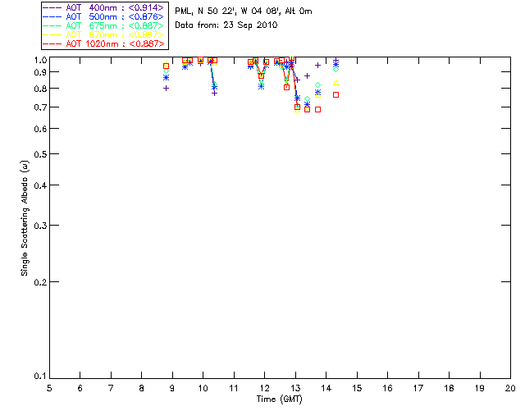Click y-axis tick label 1.0
Image resolution: width=525 pixels, height=420 pixels.
tap(40, 60)
